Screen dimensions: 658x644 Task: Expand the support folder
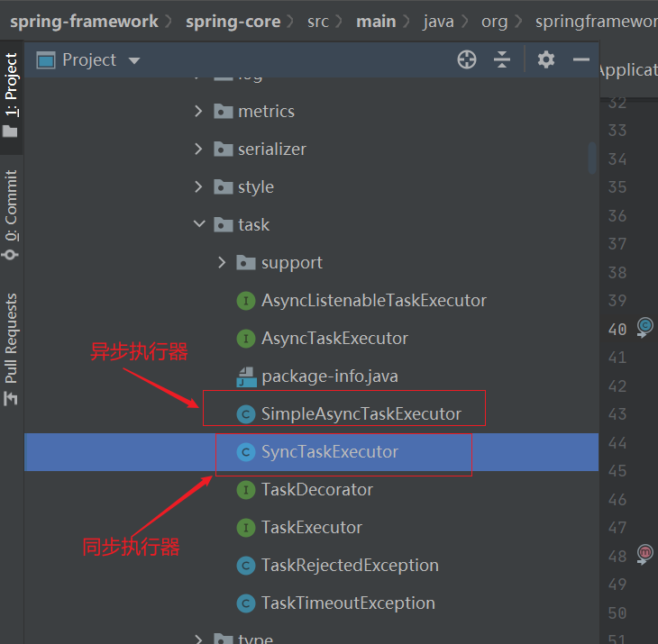coord(222,263)
